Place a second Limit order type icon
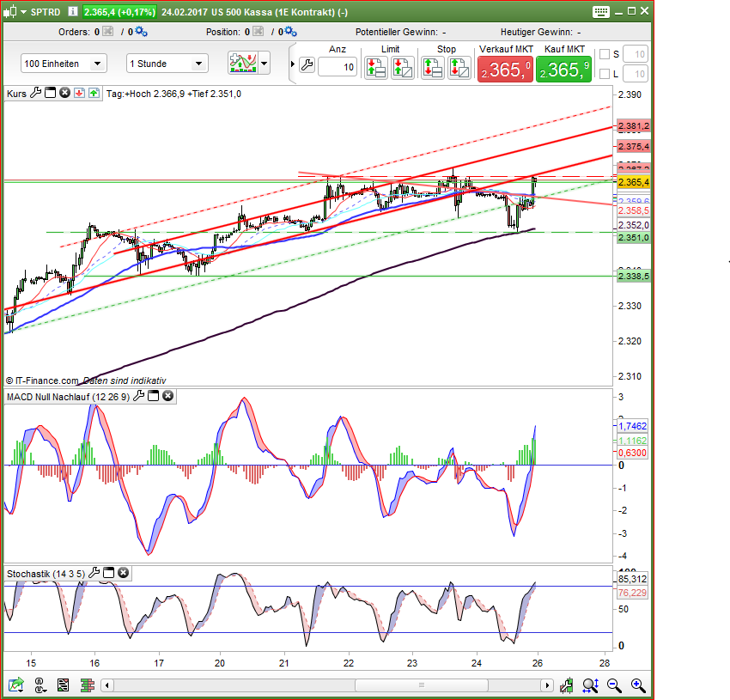 coord(403,68)
